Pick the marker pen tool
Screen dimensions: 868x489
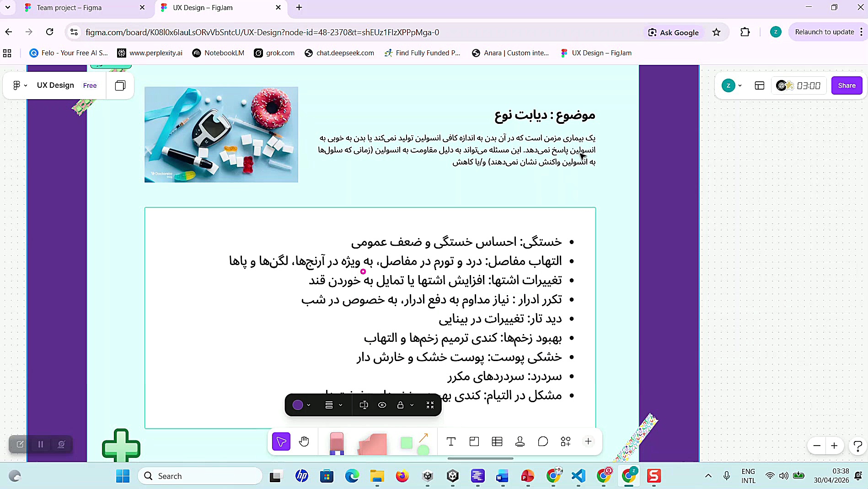click(x=337, y=443)
